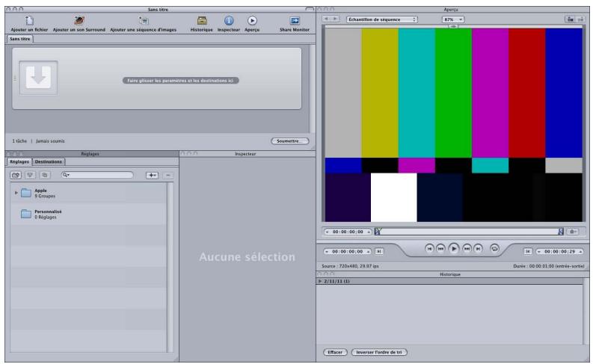Open the 87% zoom level dropdown

(x=453, y=16)
